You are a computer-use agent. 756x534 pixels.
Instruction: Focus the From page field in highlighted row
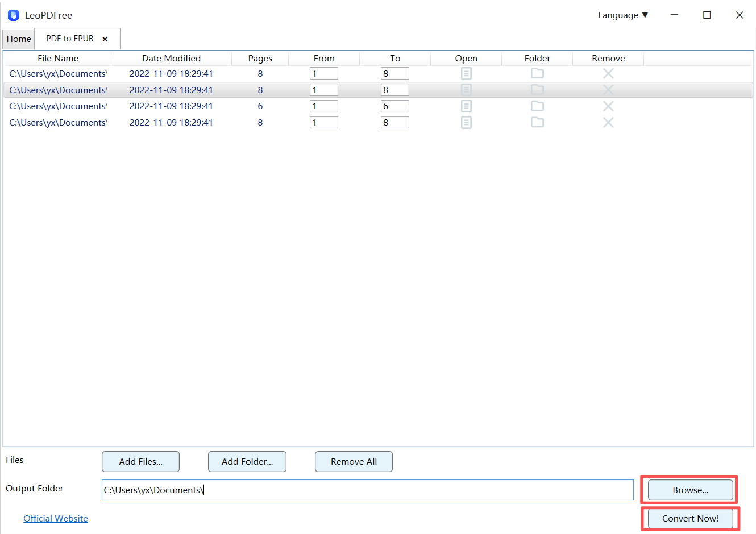point(324,90)
